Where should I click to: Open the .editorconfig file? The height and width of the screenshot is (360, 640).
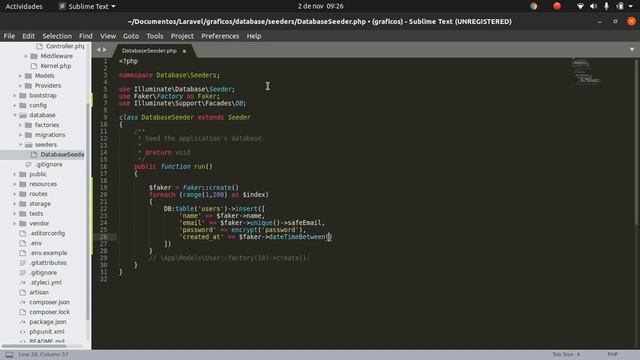click(x=47, y=233)
